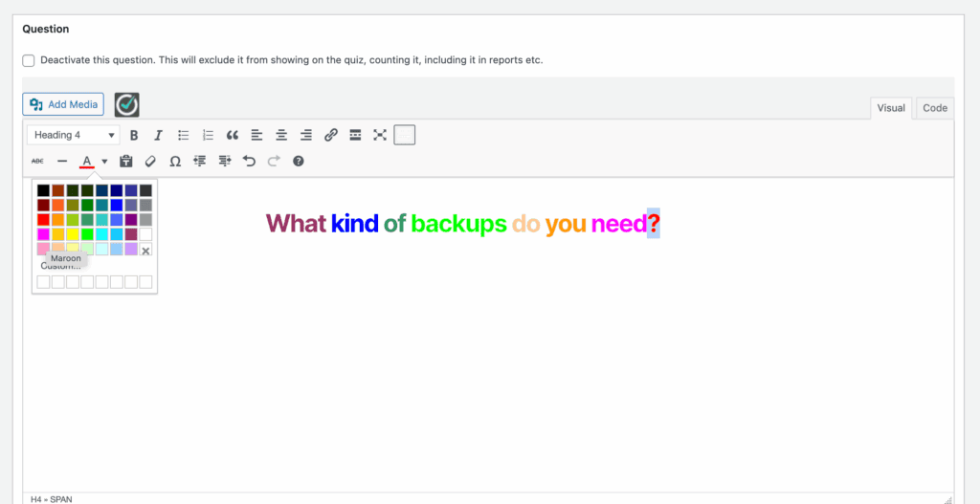Image resolution: width=980 pixels, height=504 pixels.
Task: Decrease indent of the text
Action: [x=200, y=161]
